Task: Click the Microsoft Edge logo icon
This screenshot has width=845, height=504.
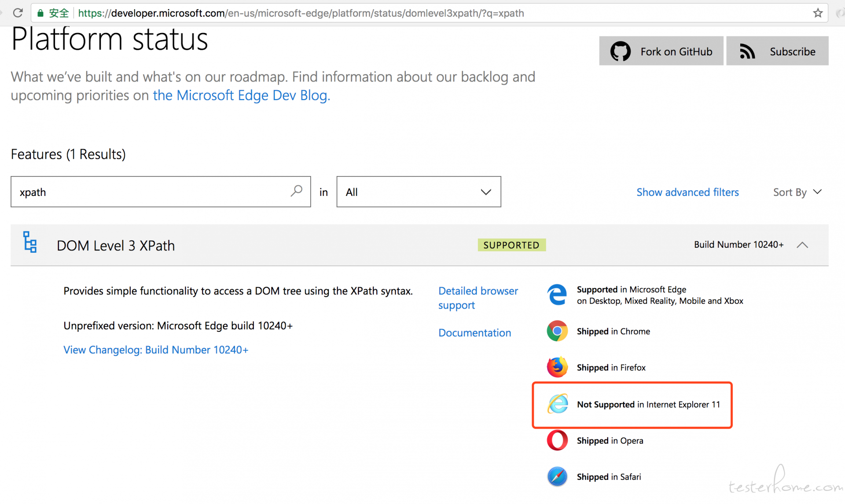Action: click(557, 295)
